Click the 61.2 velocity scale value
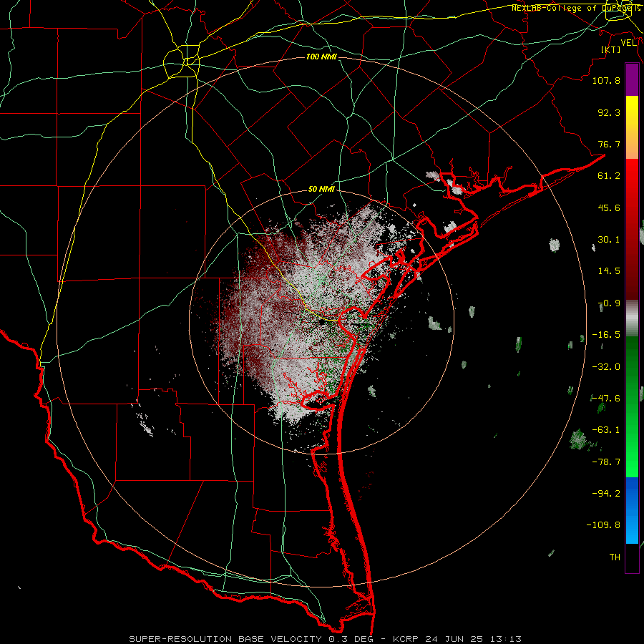 click(x=609, y=176)
